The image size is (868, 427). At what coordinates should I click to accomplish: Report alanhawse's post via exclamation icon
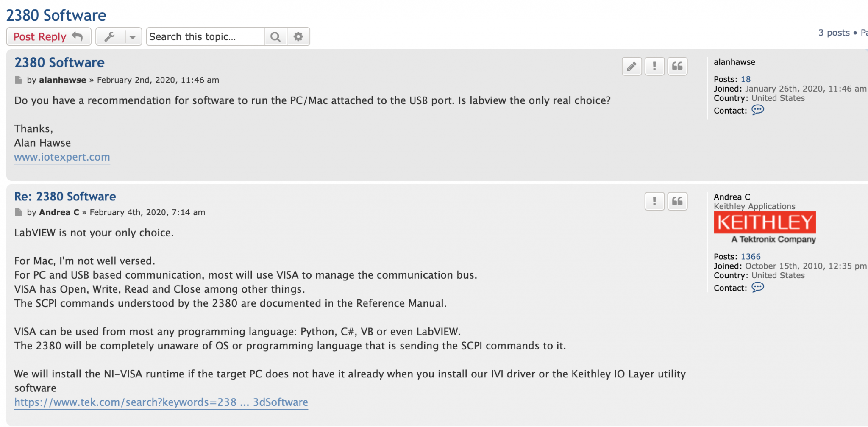654,67
